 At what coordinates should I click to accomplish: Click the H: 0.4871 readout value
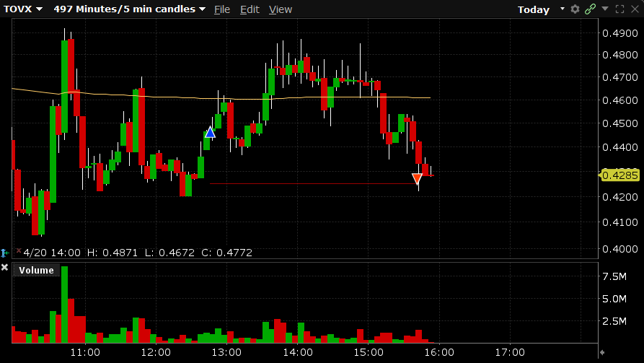point(112,253)
